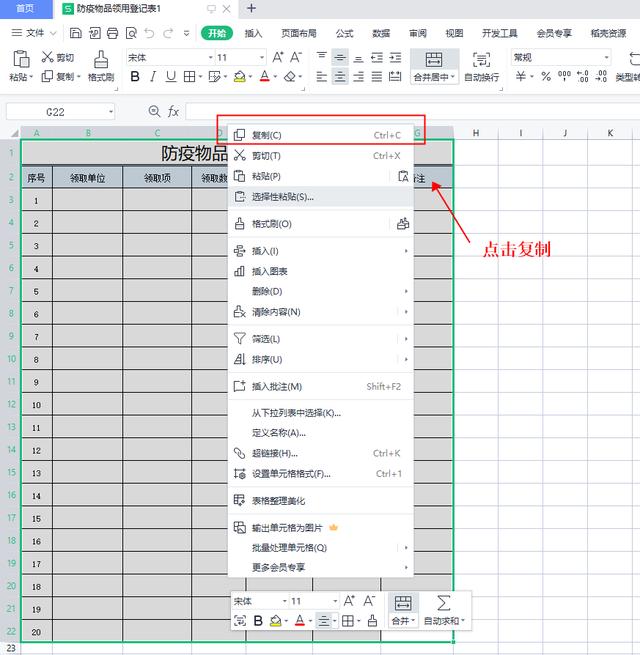Click the Redo arrow icon
This screenshot has width=640, height=655.
[168, 33]
